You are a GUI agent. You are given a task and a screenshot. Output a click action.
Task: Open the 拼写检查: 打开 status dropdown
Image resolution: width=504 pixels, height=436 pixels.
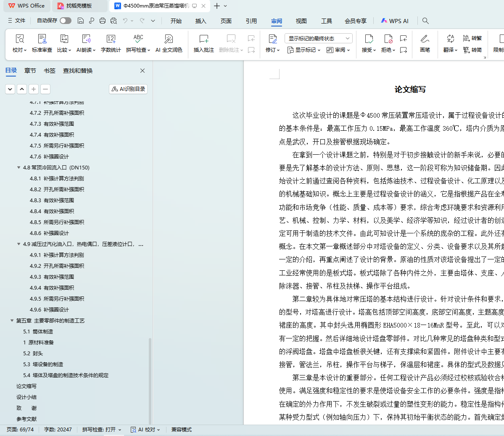click(102, 430)
